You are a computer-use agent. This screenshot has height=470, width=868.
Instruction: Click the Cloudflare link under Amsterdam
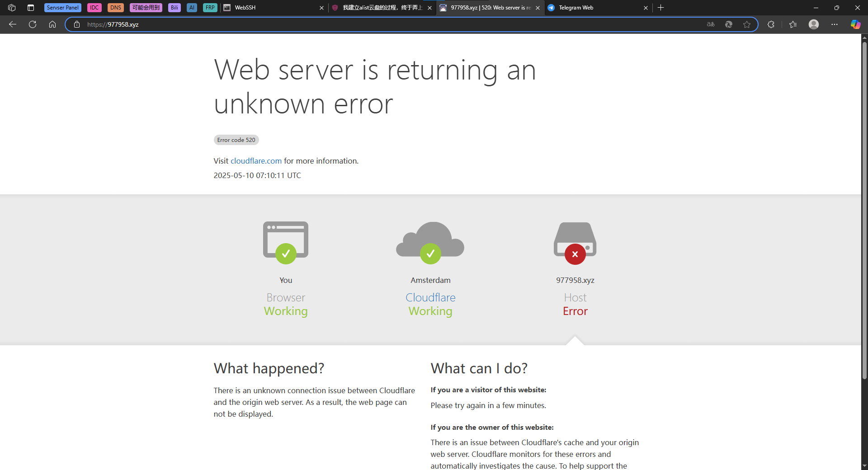tap(430, 297)
